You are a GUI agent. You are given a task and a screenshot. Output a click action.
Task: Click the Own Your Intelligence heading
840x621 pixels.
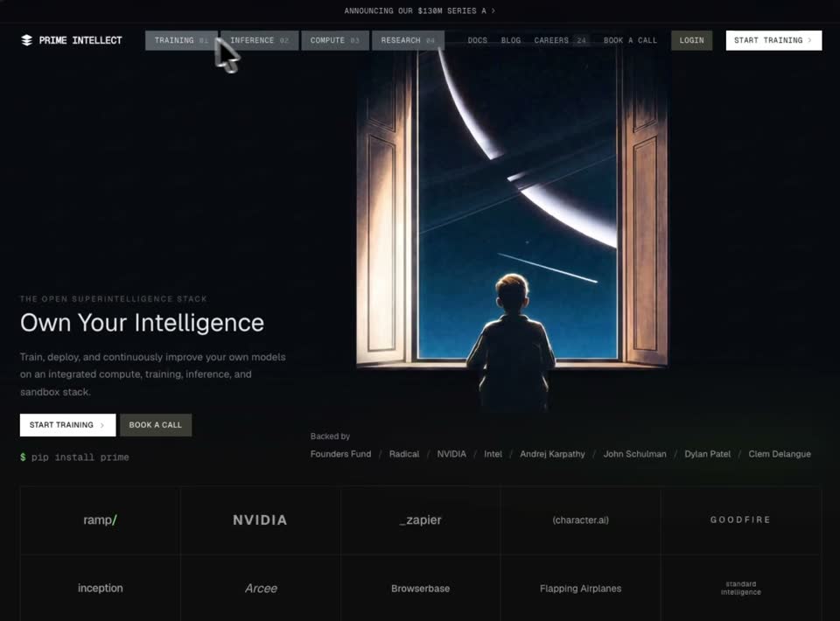(x=142, y=323)
